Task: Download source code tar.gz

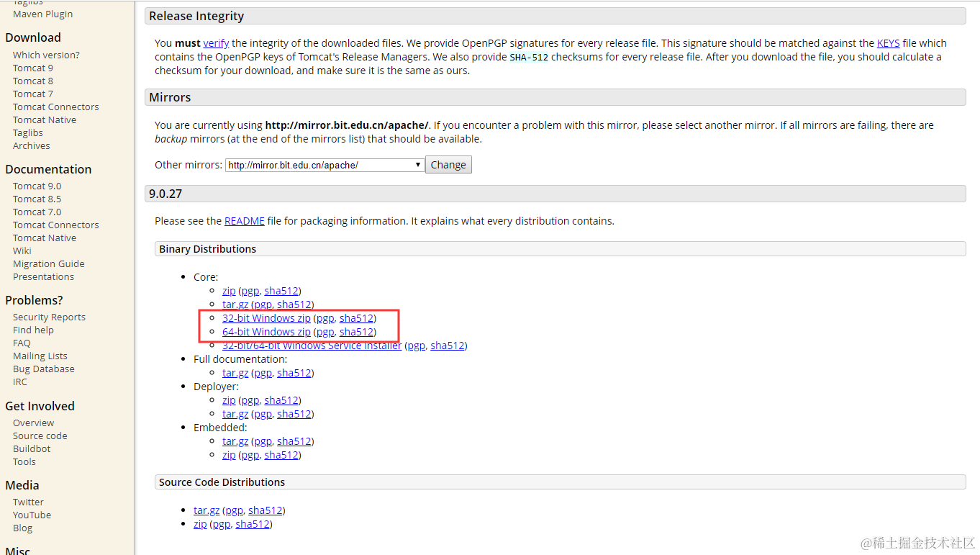Action: 207,510
